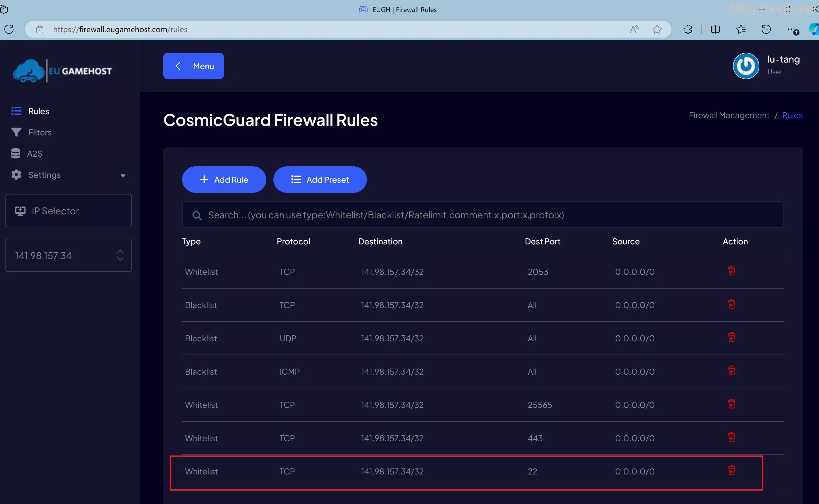Delete the port 22 whitelist rule
This screenshot has height=504, width=819.
point(731,470)
